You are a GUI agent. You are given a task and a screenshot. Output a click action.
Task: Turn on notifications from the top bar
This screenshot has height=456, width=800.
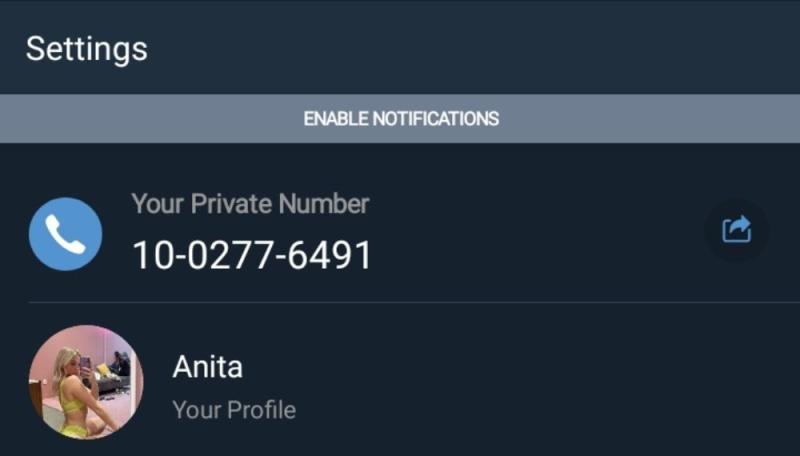tap(400, 118)
